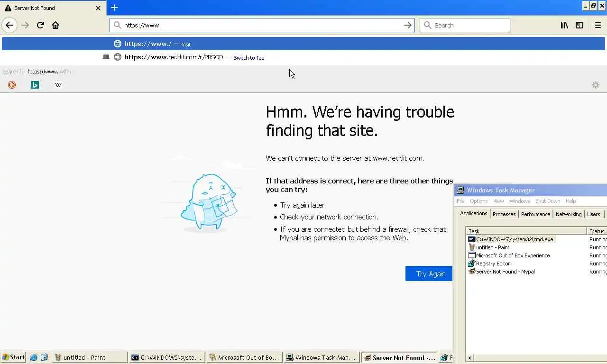
Task: Reload the current page
Action: (x=40, y=25)
